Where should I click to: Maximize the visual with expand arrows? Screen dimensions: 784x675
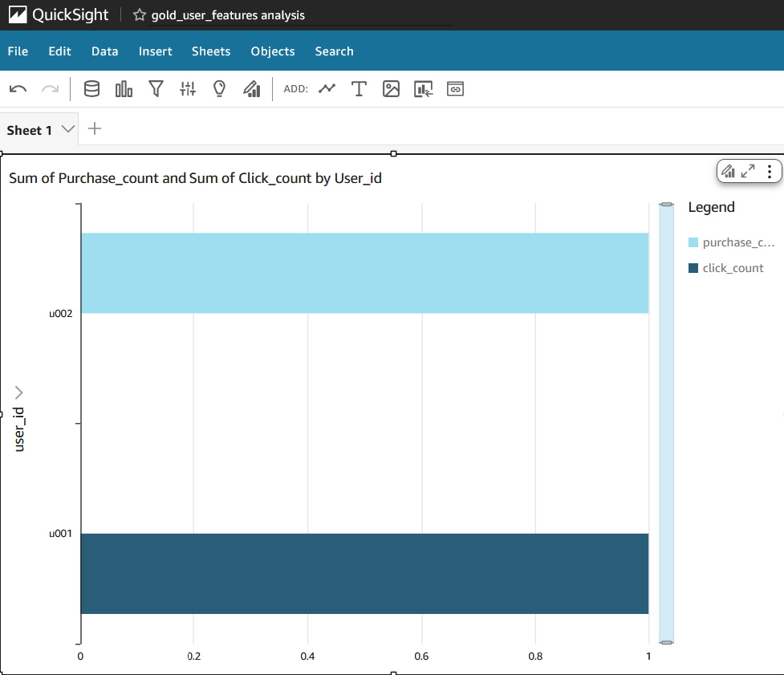point(748,172)
